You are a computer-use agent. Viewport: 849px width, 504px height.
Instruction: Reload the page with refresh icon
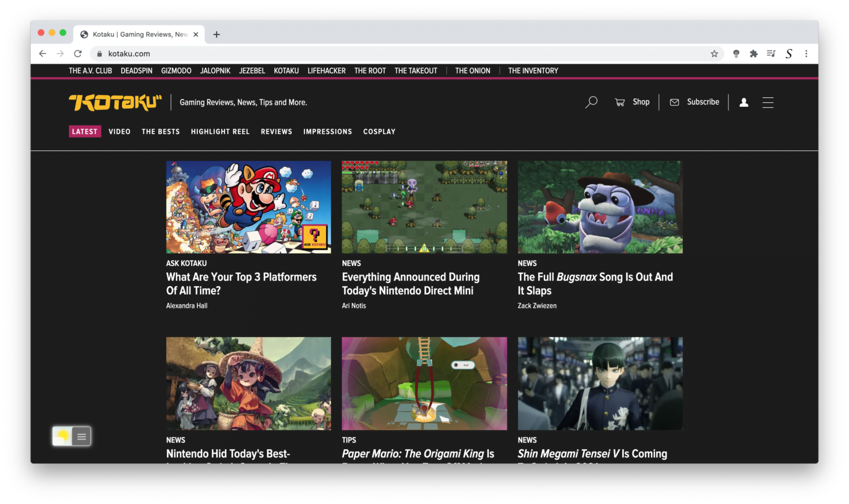[x=77, y=54]
